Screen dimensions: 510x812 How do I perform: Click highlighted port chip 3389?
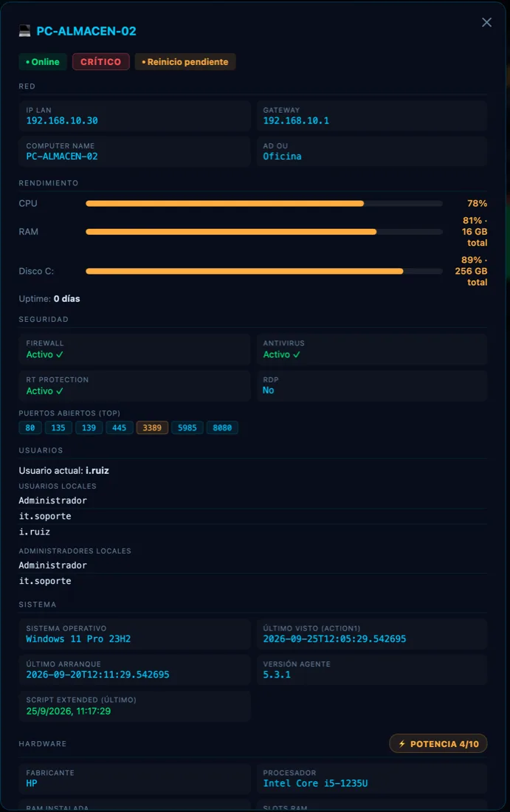[x=152, y=427]
